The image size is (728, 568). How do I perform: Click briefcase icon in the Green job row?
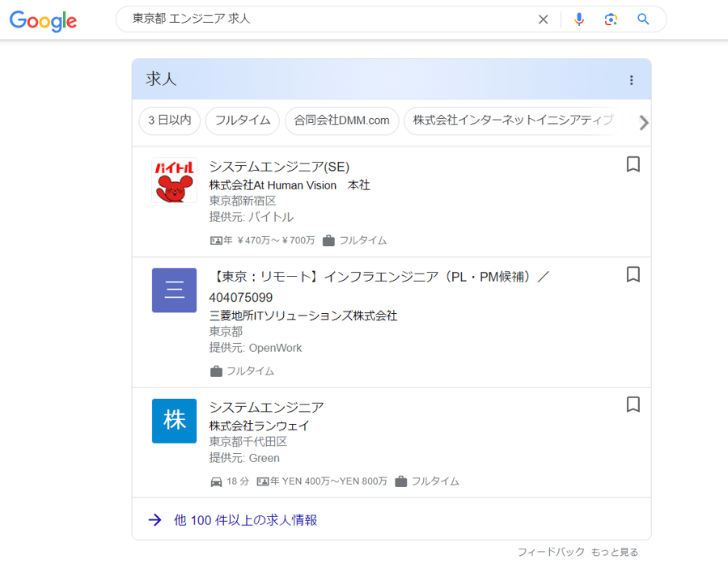pos(401,481)
